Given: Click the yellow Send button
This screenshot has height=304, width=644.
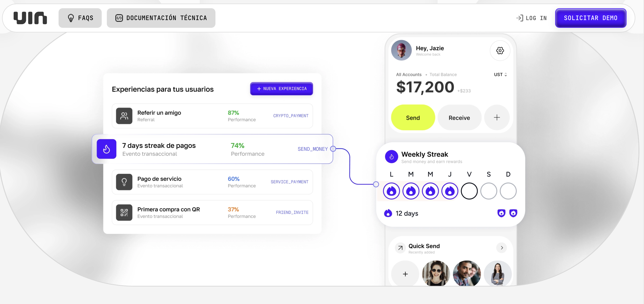Looking at the screenshot, I should click(413, 118).
